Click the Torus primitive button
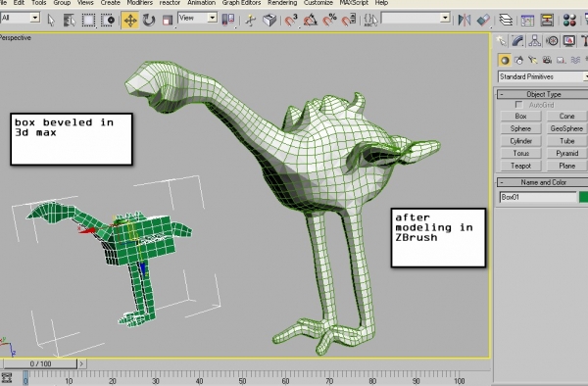Viewport: 588px width, 386px height. coord(521,153)
